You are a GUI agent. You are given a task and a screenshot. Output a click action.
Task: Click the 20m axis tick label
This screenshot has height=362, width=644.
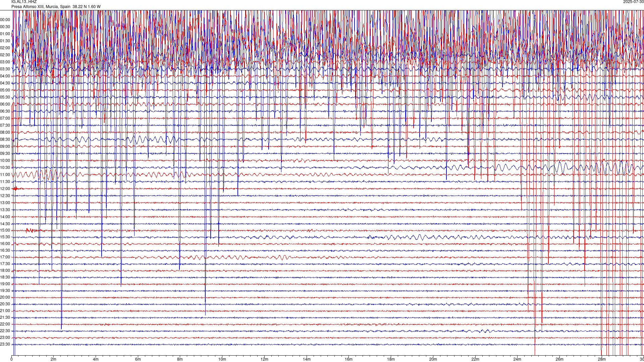click(x=433, y=359)
